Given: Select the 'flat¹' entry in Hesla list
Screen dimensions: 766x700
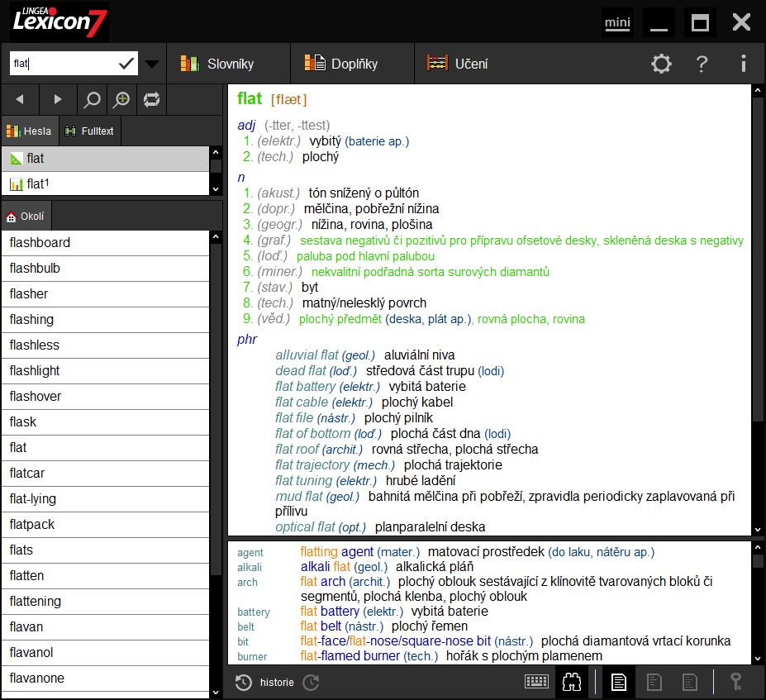Looking at the screenshot, I should coord(106,184).
